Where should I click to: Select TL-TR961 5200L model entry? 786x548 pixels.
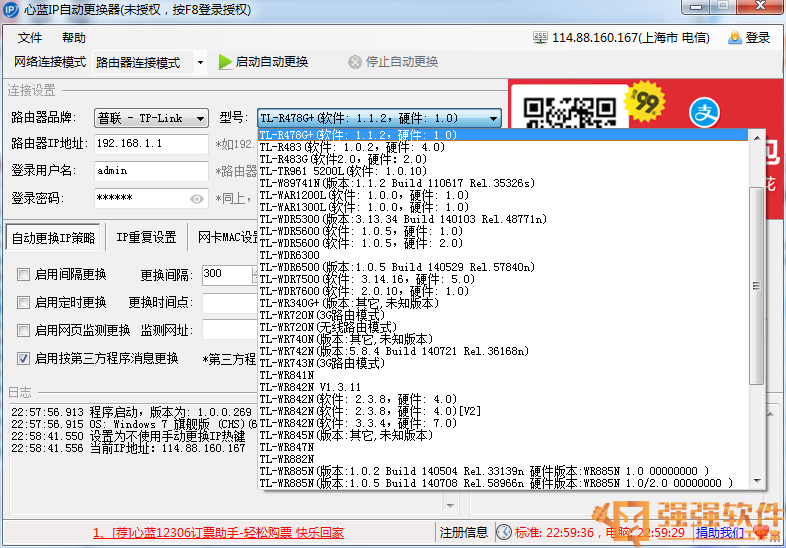click(503, 171)
